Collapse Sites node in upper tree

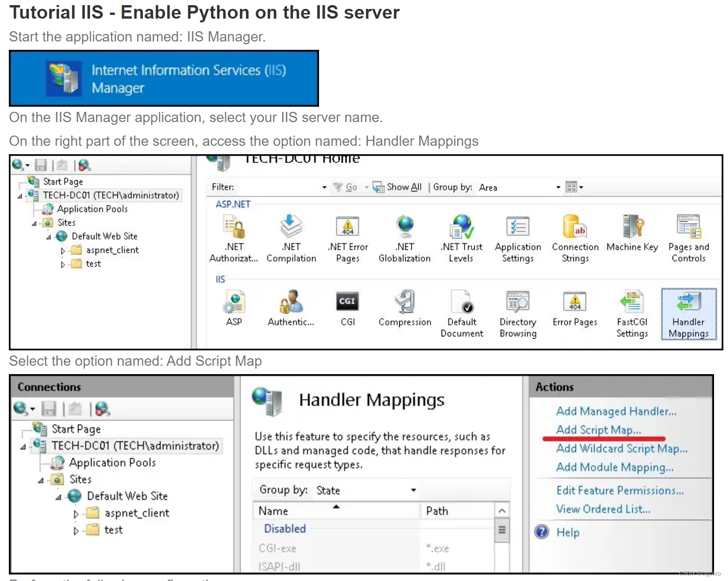click(34, 224)
